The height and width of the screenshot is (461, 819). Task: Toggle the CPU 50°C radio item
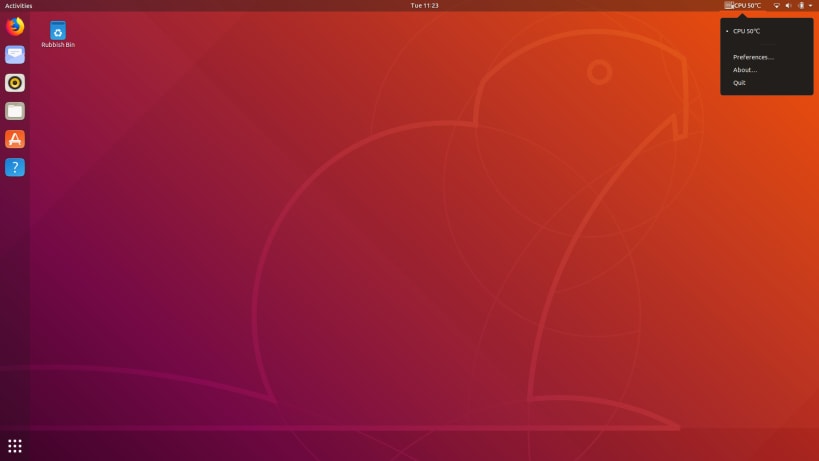click(x=766, y=31)
